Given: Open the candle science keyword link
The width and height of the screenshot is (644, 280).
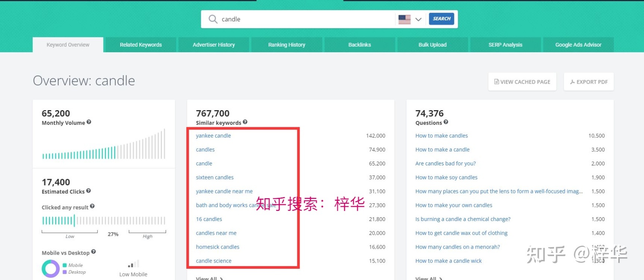Looking at the screenshot, I should pos(213,261).
